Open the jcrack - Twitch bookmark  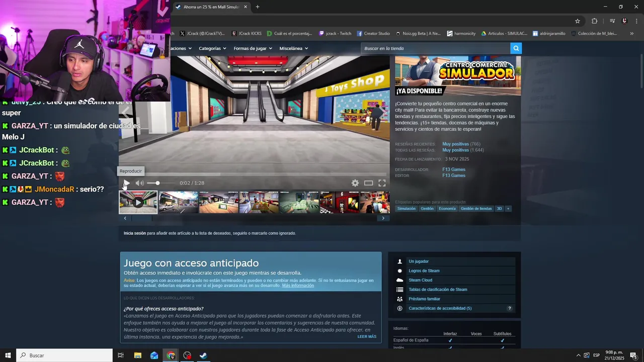335,34
